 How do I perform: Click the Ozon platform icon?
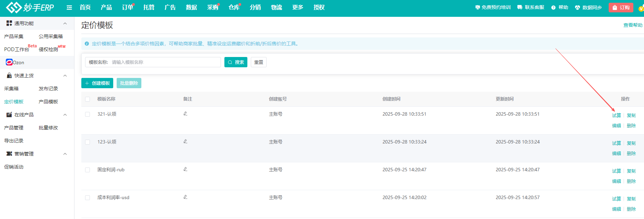[x=9, y=62]
